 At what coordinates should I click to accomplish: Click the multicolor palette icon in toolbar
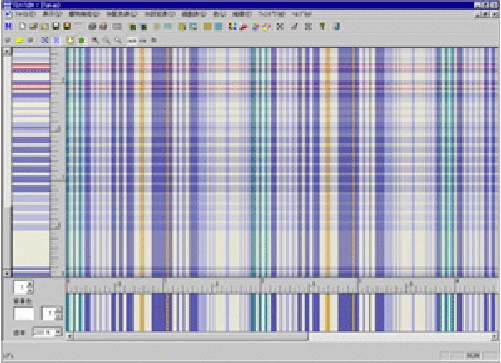232,26
